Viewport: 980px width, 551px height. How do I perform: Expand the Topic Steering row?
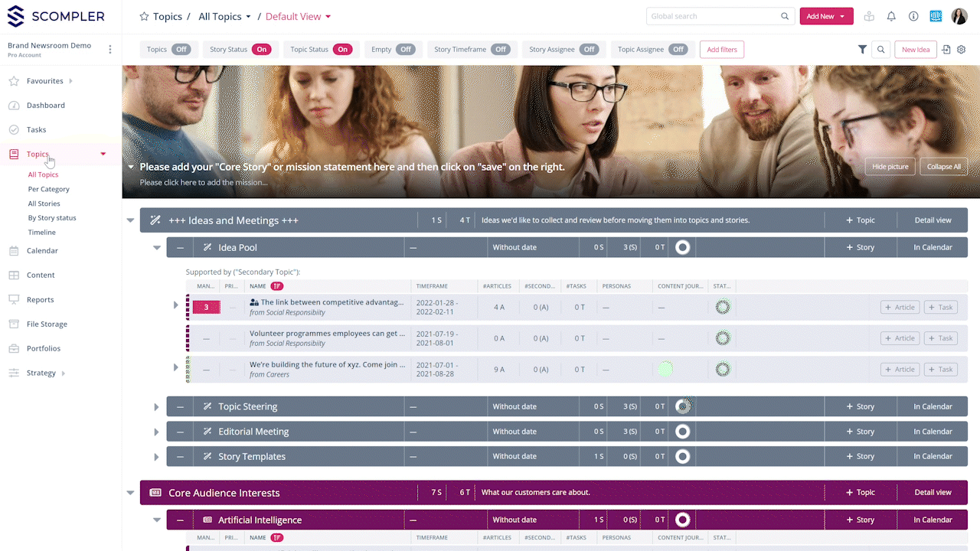coord(156,407)
